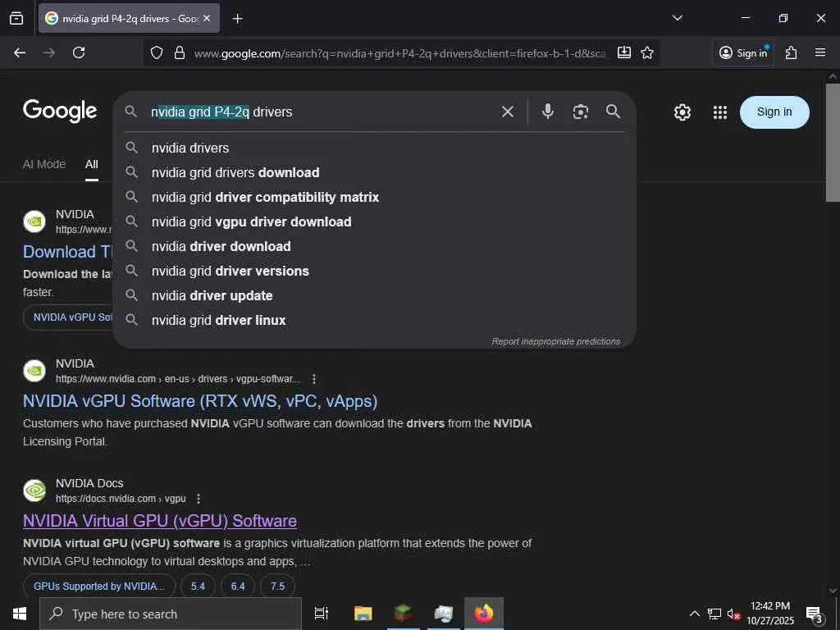Viewport: 840px width, 630px height.
Task: Start voice search with microphone
Action: click(547, 112)
